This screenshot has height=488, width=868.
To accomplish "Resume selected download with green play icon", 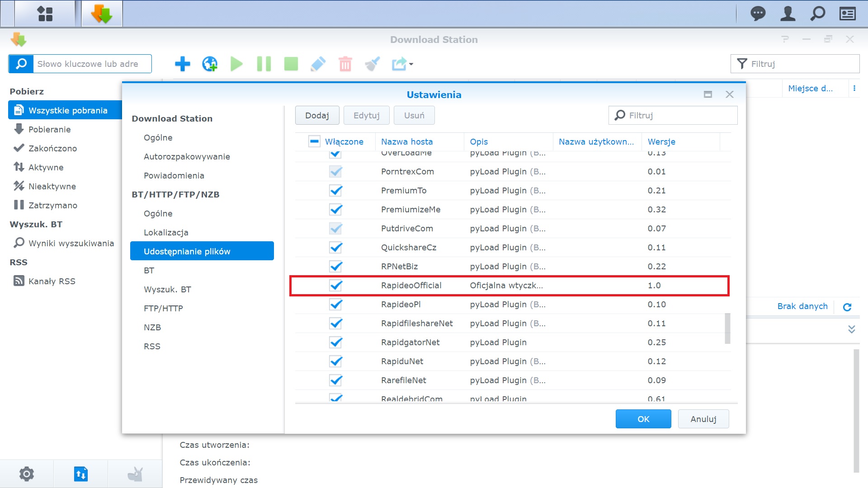I will [236, 64].
